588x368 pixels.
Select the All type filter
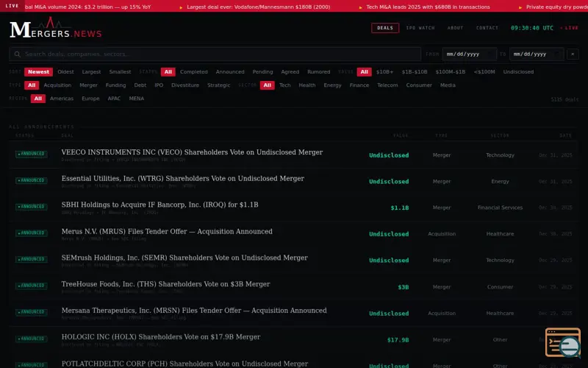32,85
